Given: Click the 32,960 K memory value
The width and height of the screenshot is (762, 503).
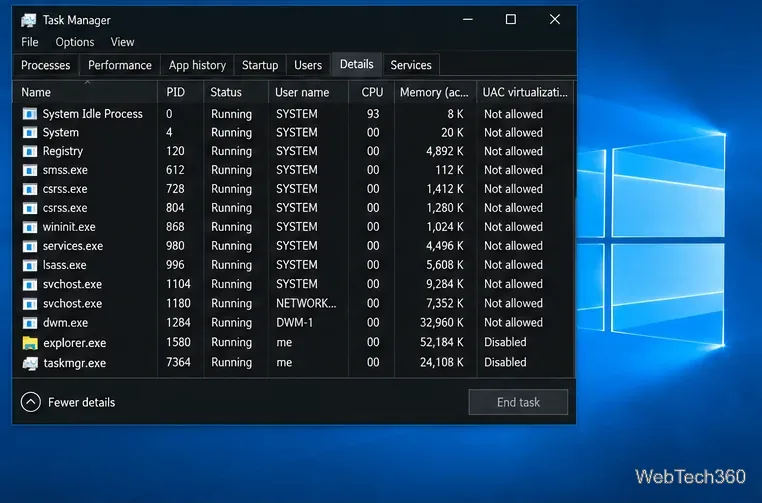Looking at the screenshot, I should (442, 323).
